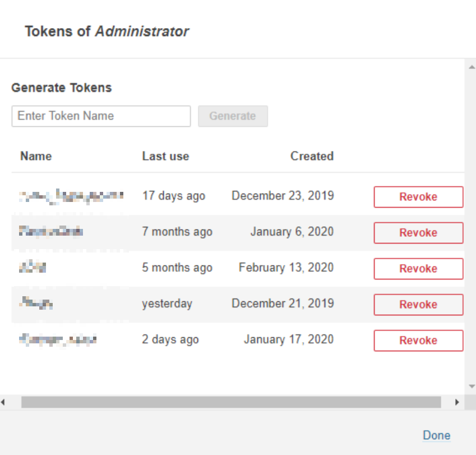Revoke the token created January 17, 2020

[418, 341]
